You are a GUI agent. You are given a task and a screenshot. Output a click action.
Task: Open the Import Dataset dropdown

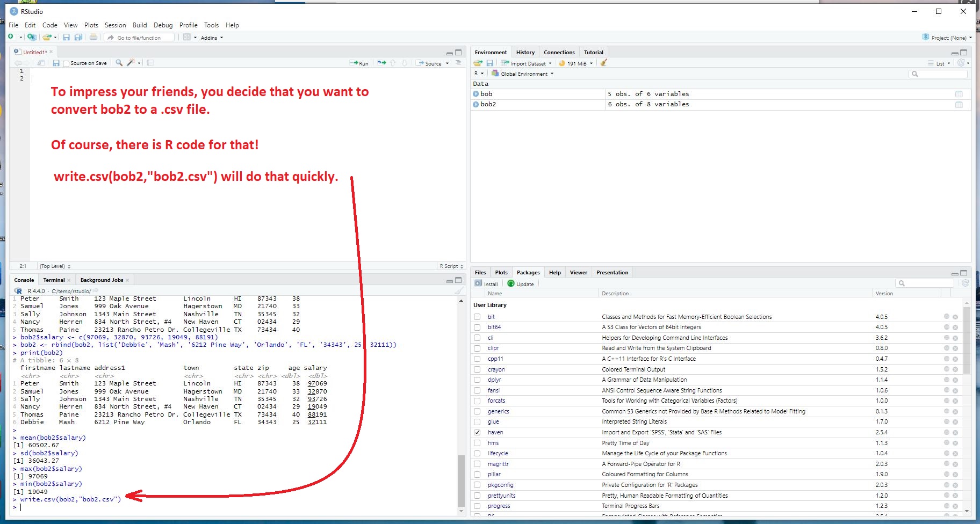click(x=527, y=63)
